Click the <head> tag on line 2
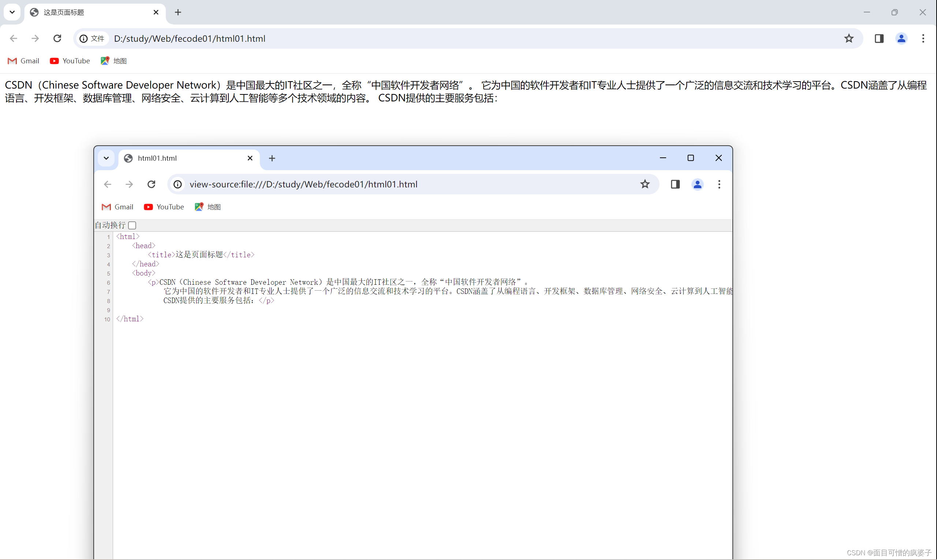This screenshot has width=937, height=560. pos(144,246)
